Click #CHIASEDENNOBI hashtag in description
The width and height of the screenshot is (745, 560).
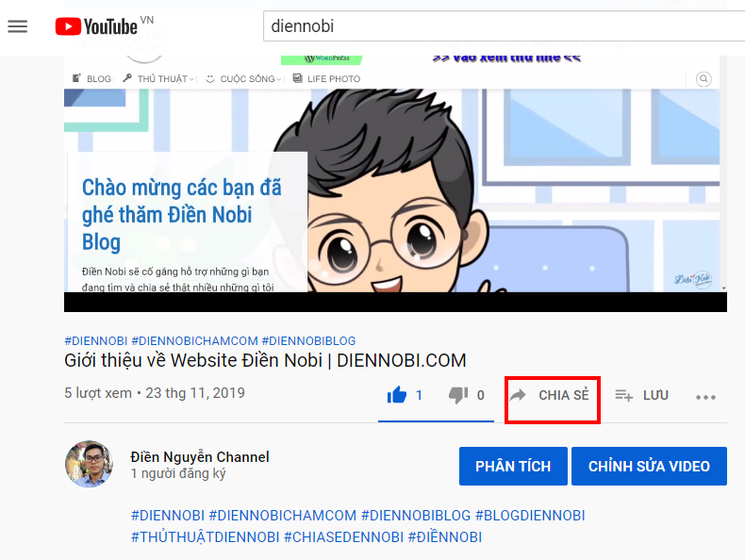[x=343, y=537]
